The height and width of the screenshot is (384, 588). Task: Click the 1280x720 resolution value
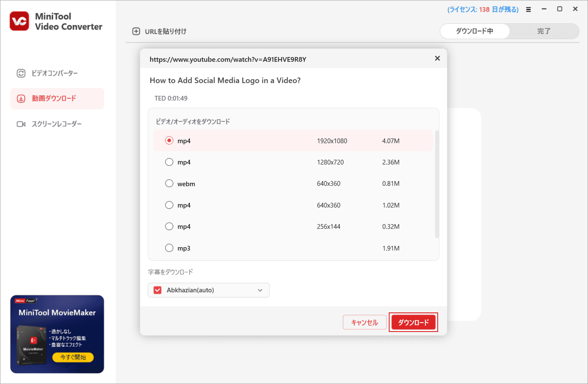coord(330,162)
